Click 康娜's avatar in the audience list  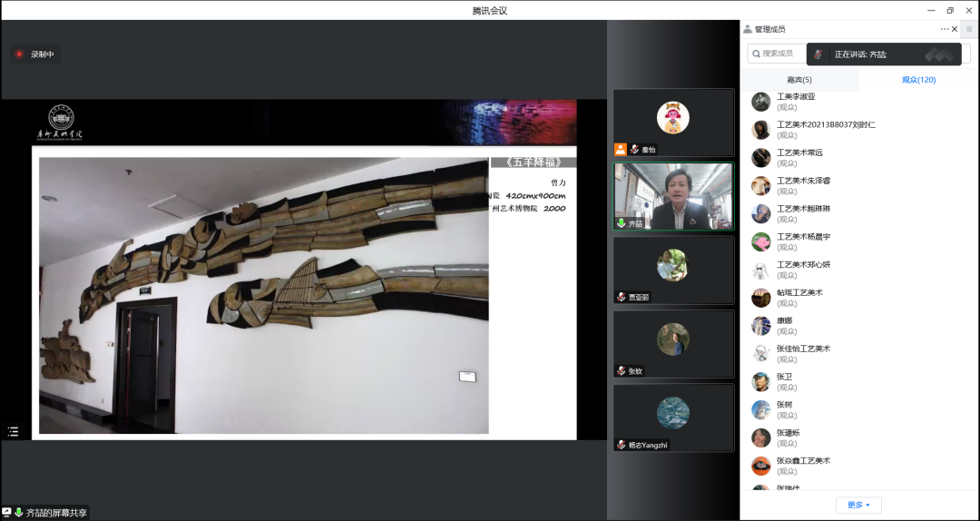(x=760, y=326)
